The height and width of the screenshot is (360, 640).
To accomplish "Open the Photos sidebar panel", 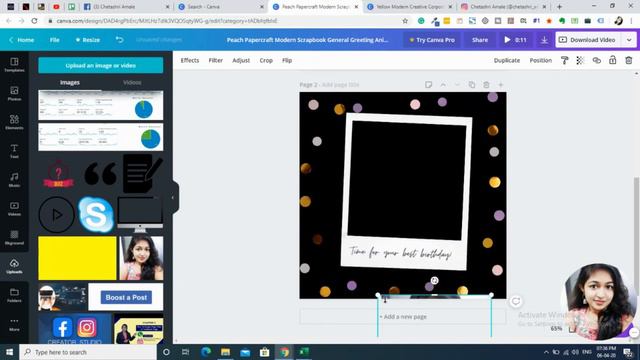I will click(14, 93).
